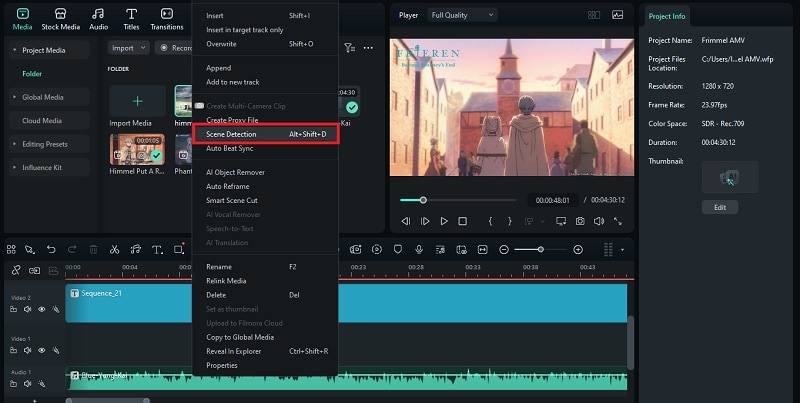Record voiceover with the microphone icon
The image size is (800, 403).
click(x=419, y=249)
